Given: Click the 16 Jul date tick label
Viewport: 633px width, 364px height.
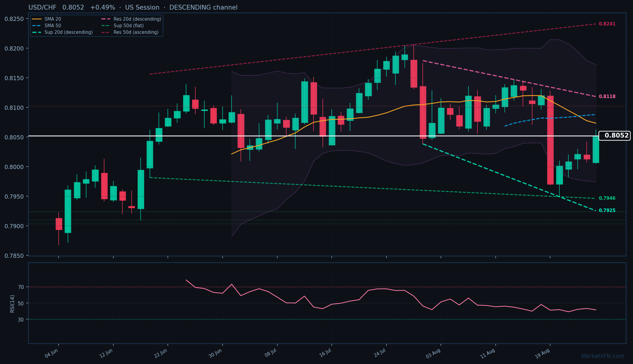Looking at the screenshot, I should [325, 354].
